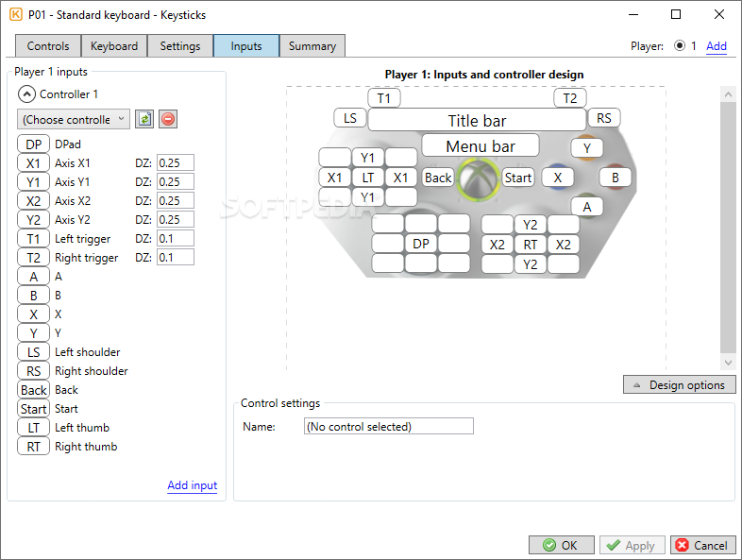This screenshot has height=560, width=742.
Task: Select Player 1 radio button
Action: (x=680, y=46)
